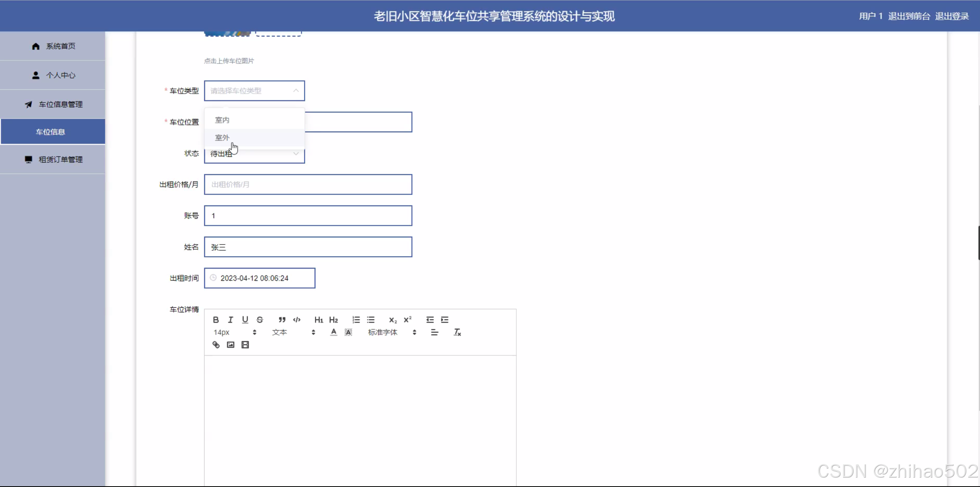
Task: Insert a hyperlink with the link icon
Action: (216, 345)
